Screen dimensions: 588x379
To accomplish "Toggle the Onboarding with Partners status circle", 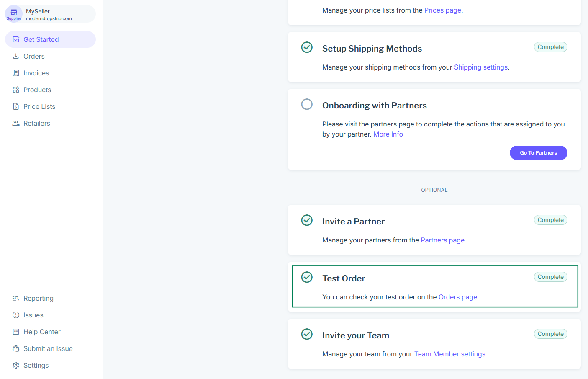I will [x=307, y=104].
